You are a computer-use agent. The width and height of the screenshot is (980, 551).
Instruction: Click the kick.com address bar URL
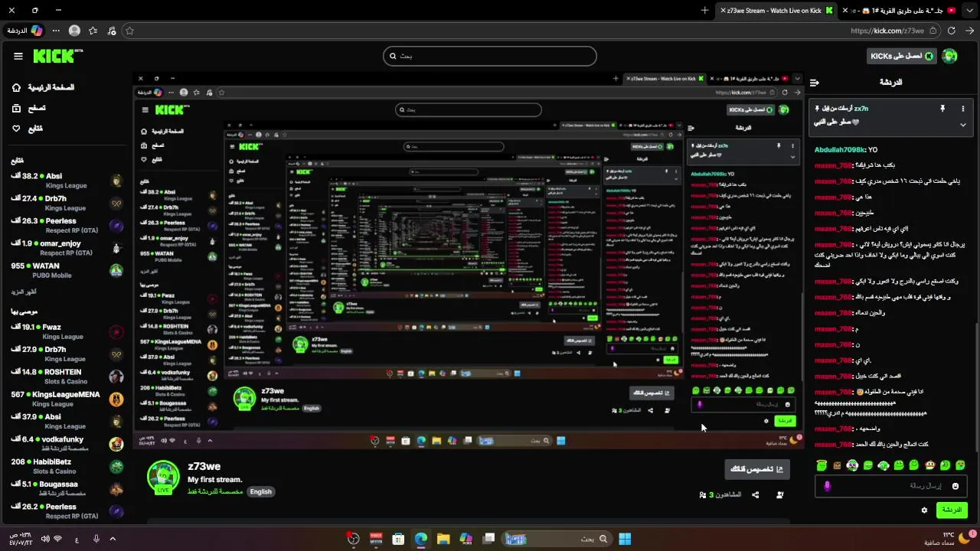[x=887, y=31]
